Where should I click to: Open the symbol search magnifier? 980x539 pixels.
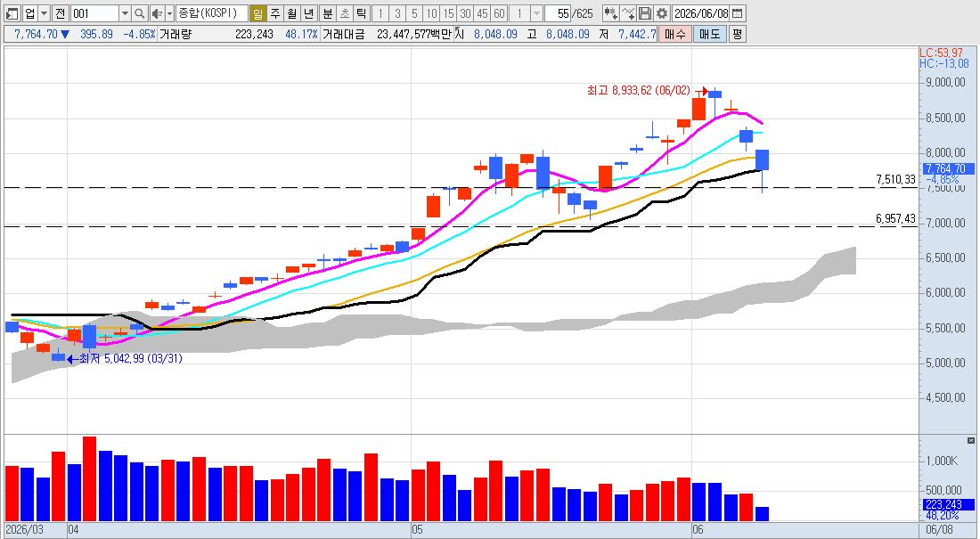coord(140,13)
